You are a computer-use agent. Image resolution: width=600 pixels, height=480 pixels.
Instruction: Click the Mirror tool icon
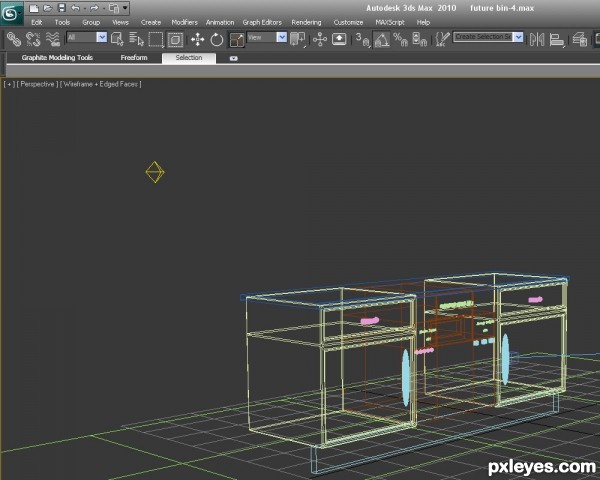(537, 39)
